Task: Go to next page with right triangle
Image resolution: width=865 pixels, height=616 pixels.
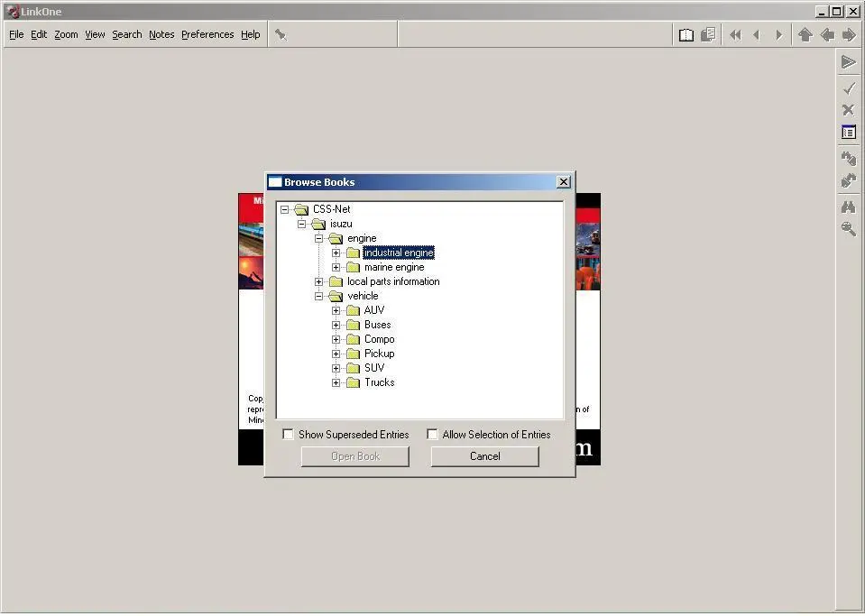Action: click(779, 35)
